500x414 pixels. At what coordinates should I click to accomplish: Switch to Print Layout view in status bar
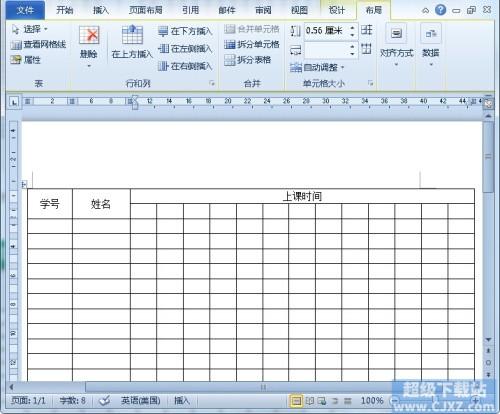[296, 401]
